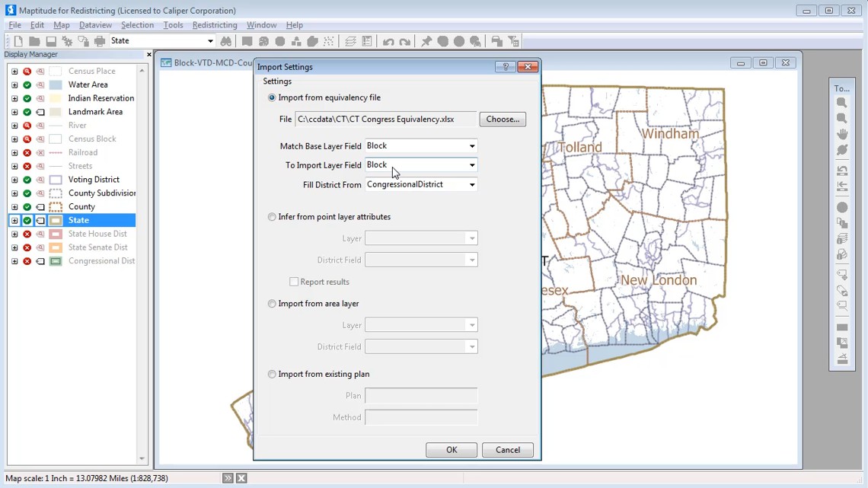This screenshot has height=488, width=868.
Task: Open the Redistricting menu
Action: [214, 24]
